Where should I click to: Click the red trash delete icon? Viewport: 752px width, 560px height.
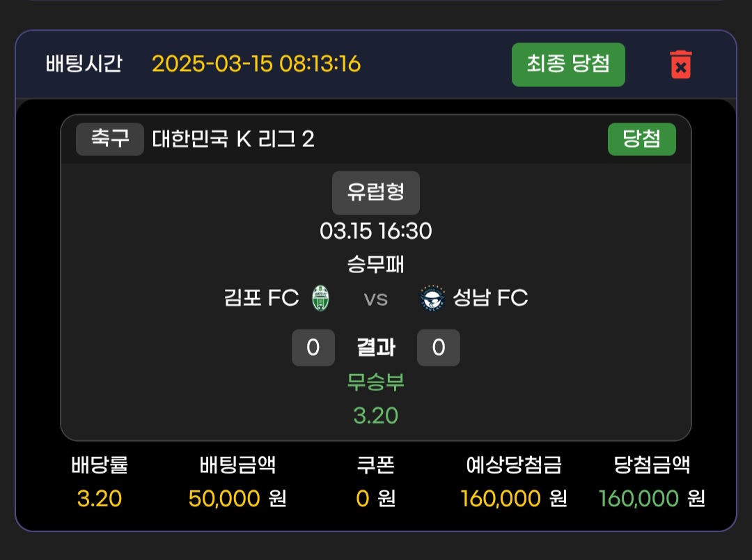tap(680, 65)
